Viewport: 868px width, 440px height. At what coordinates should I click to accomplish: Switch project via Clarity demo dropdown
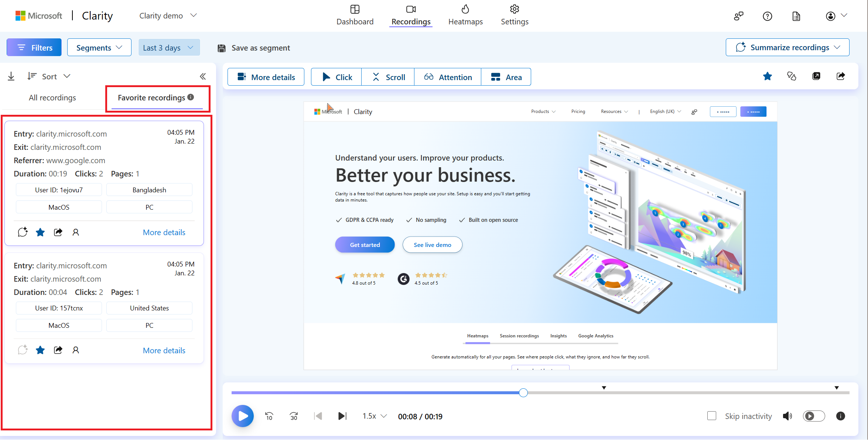click(x=168, y=16)
